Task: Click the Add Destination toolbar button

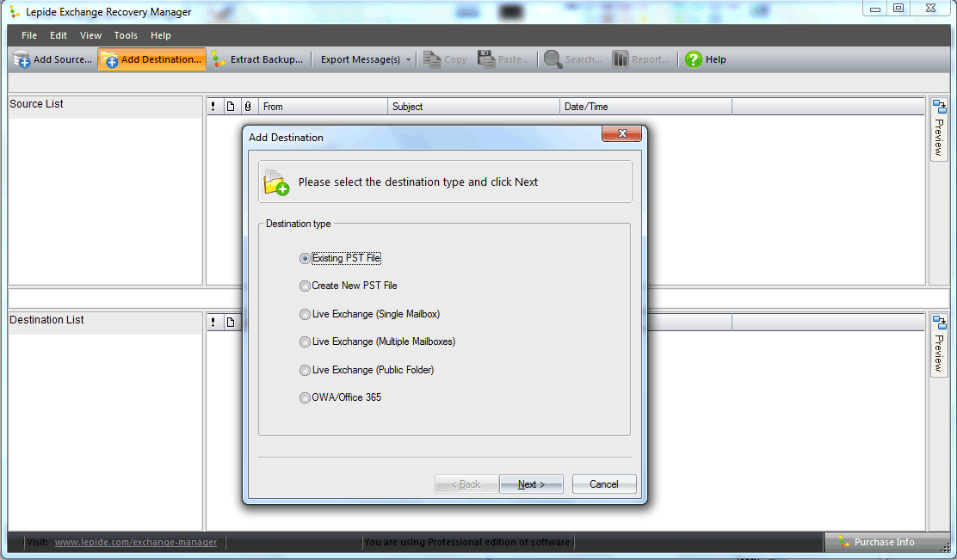Action: (x=152, y=59)
